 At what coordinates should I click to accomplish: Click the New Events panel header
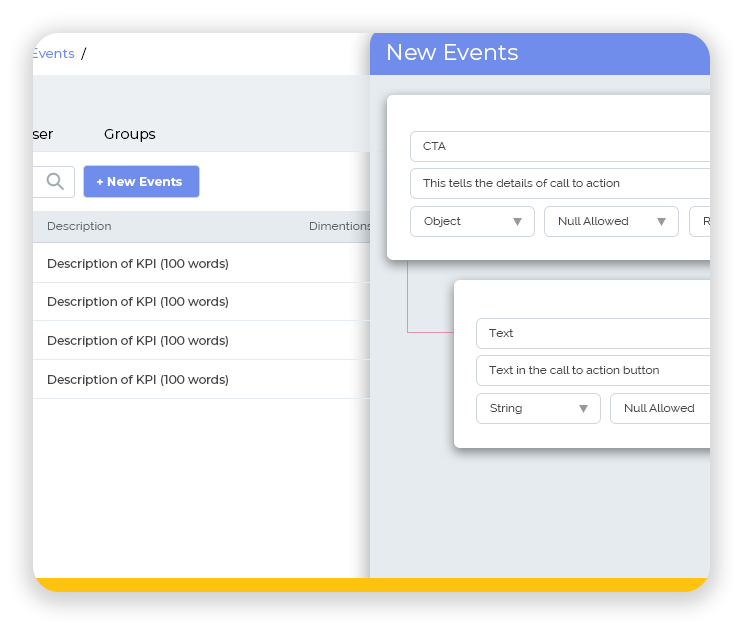tap(452, 53)
